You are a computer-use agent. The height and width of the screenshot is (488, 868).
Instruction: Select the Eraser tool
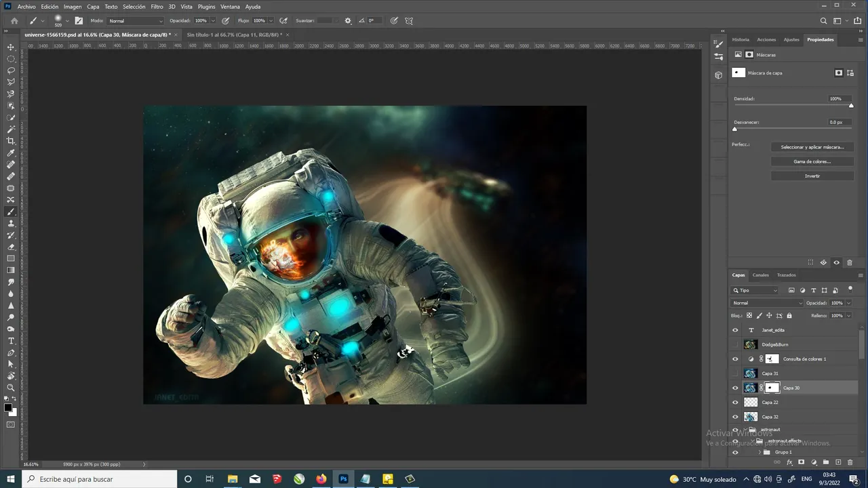coord(11,247)
